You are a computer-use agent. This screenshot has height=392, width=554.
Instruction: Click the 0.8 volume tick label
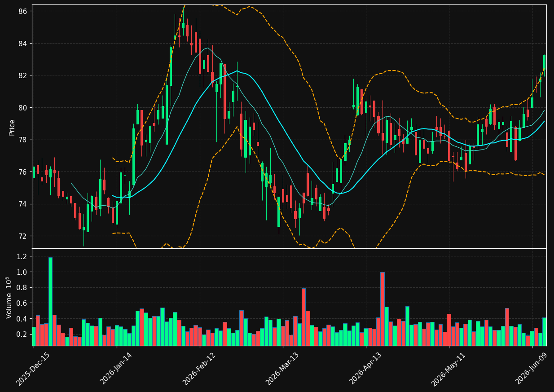click(22, 288)
